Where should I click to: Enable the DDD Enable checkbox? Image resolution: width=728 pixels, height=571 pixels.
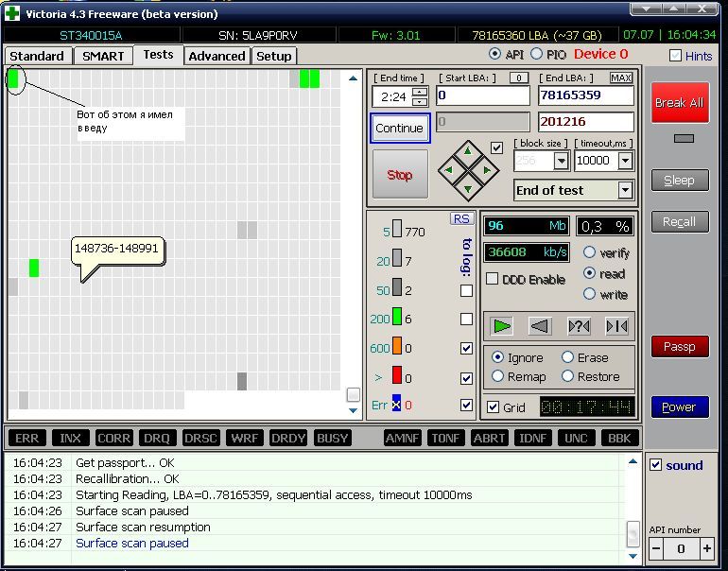click(492, 279)
